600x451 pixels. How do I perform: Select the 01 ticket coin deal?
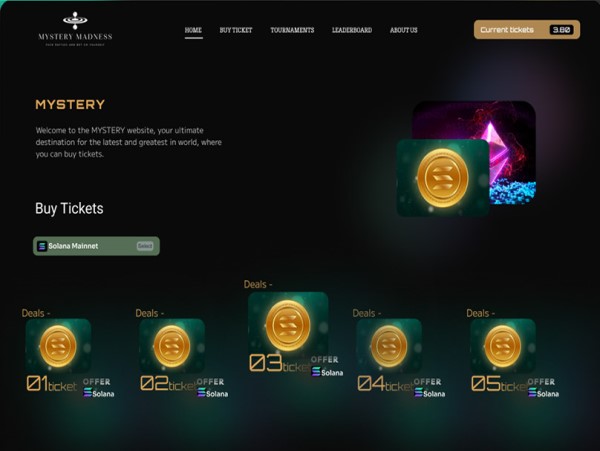[58, 346]
